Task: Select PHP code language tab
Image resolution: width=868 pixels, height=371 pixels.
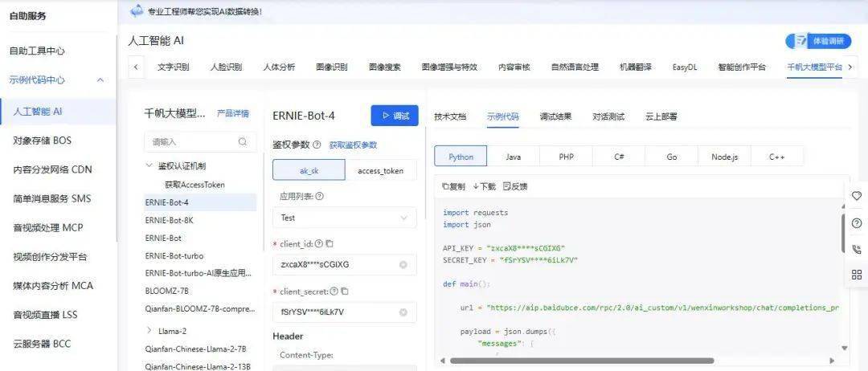Action: point(566,157)
